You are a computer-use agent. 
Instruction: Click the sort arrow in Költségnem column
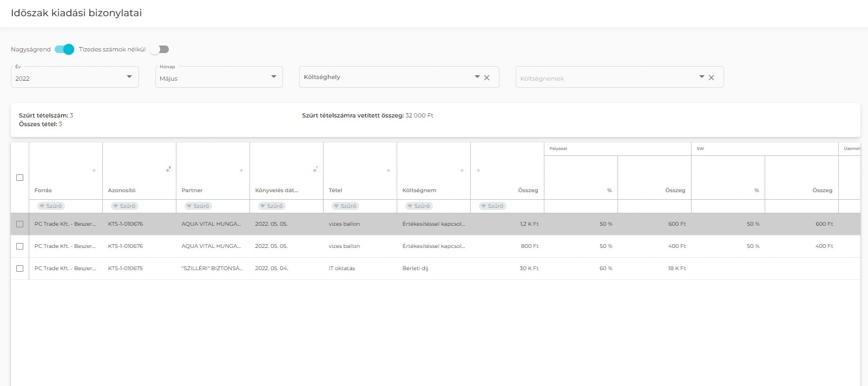462,171
